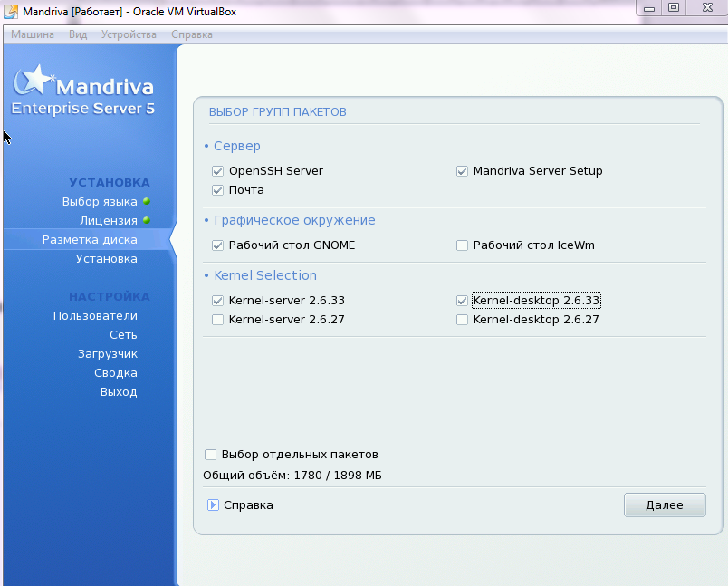Click the Графическое окружение group heading
Screen dimensions: 728x586
coord(294,220)
